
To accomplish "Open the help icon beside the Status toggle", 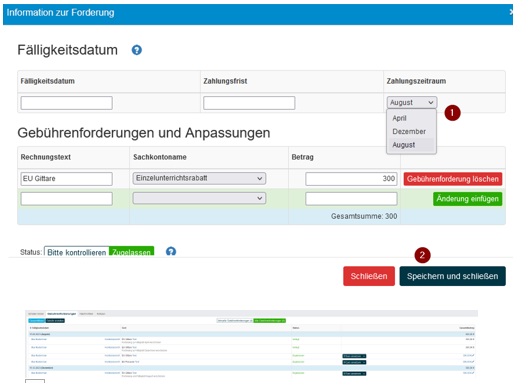I will click(x=171, y=251).
